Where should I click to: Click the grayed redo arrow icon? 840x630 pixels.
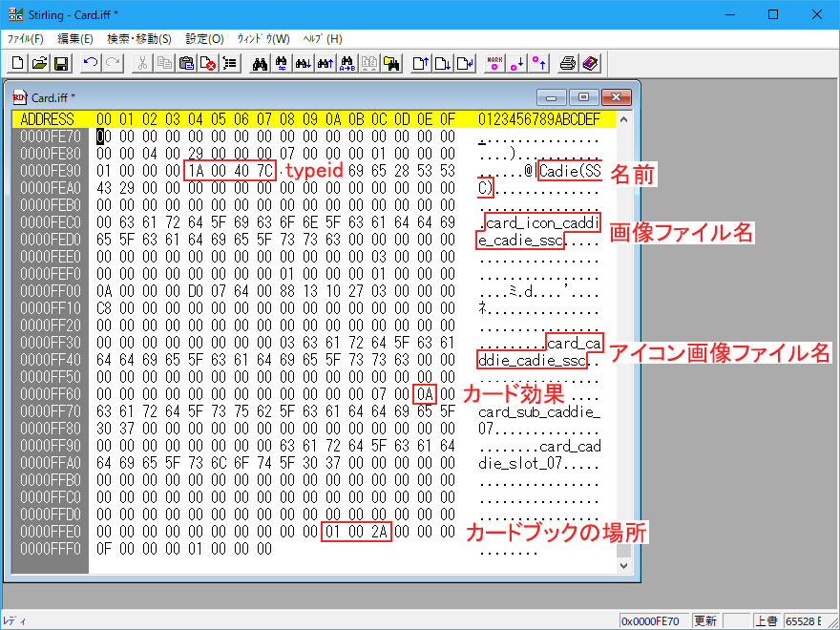[113, 63]
